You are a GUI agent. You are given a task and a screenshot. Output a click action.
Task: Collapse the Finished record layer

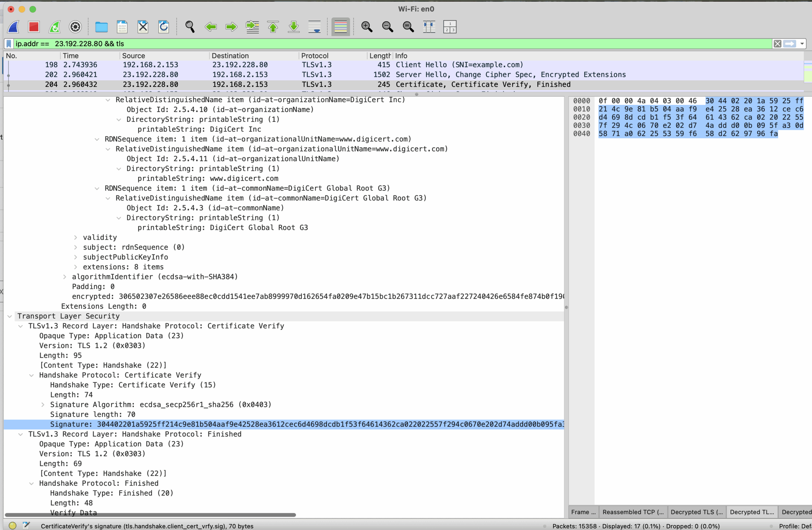[x=21, y=434]
